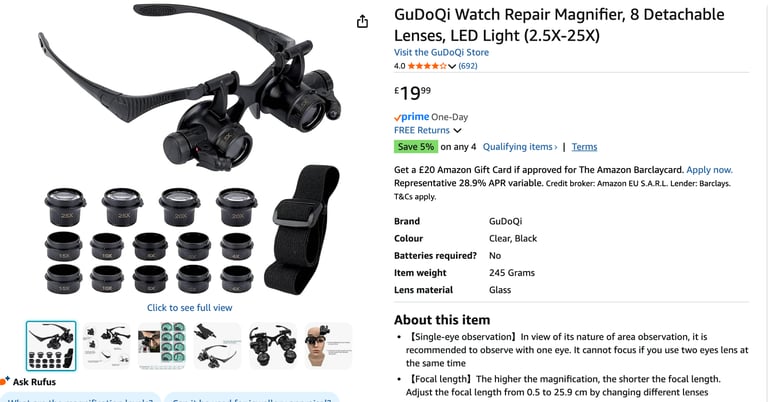Screen dimensions: 768x402
Task: Click the star rating icons
Action: click(427, 66)
